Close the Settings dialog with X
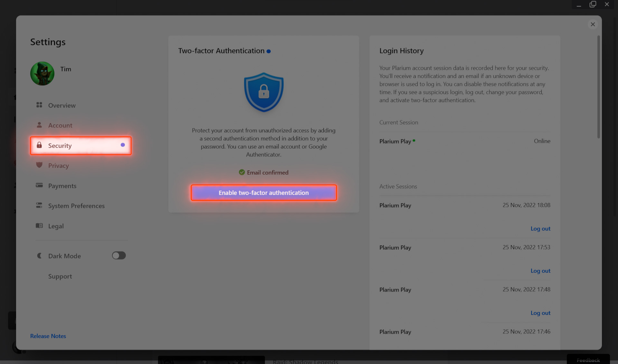The height and width of the screenshot is (364, 618). [x=593, y=24]
